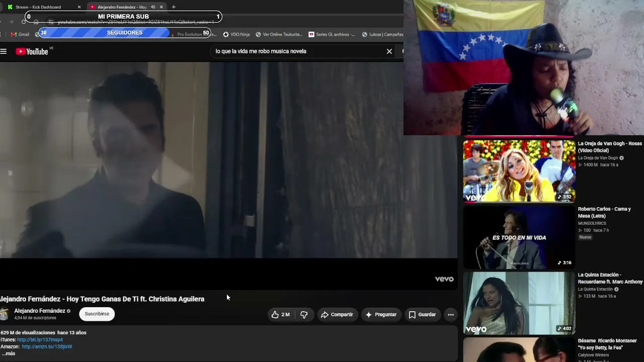Viewport: 644px width, 362px height.
Task: Open Roberto Carlos Cama y Mesa thumbnail
Action: tap(519, 237)
